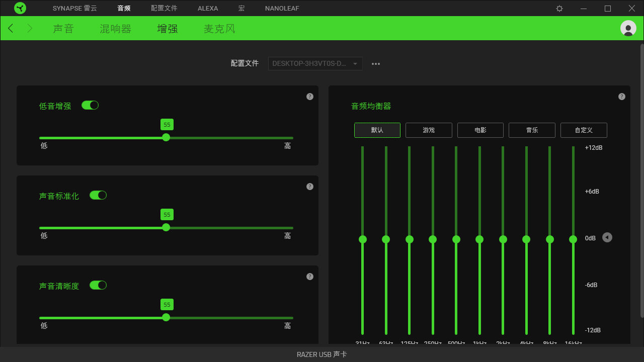644x362 pixels.
Task: Click the +12dB scale label
Action: pyautogui.click(x=594, y=148)
